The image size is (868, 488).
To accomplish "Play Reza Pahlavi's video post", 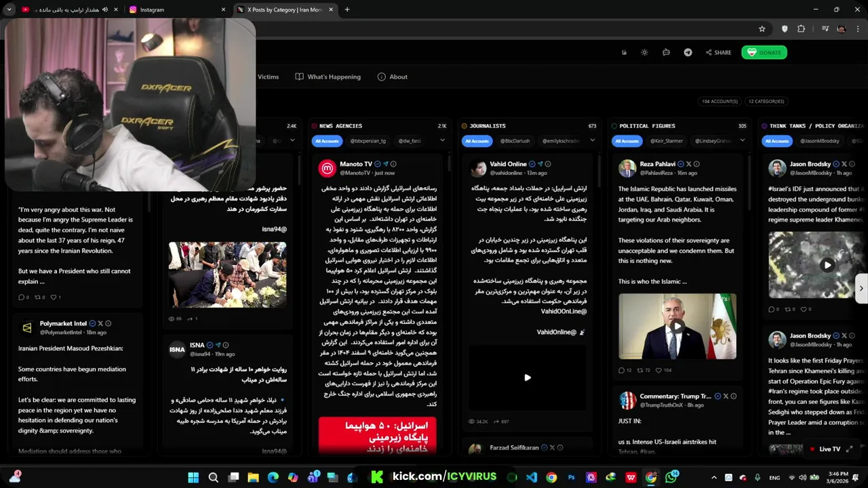I will [677, 326].
